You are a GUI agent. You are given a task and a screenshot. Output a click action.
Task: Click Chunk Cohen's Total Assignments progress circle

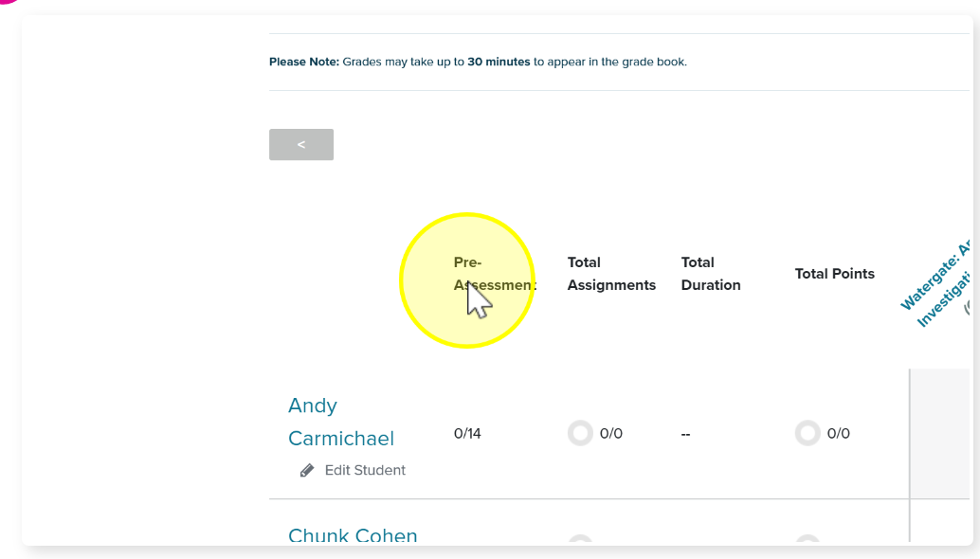[580, 540]
